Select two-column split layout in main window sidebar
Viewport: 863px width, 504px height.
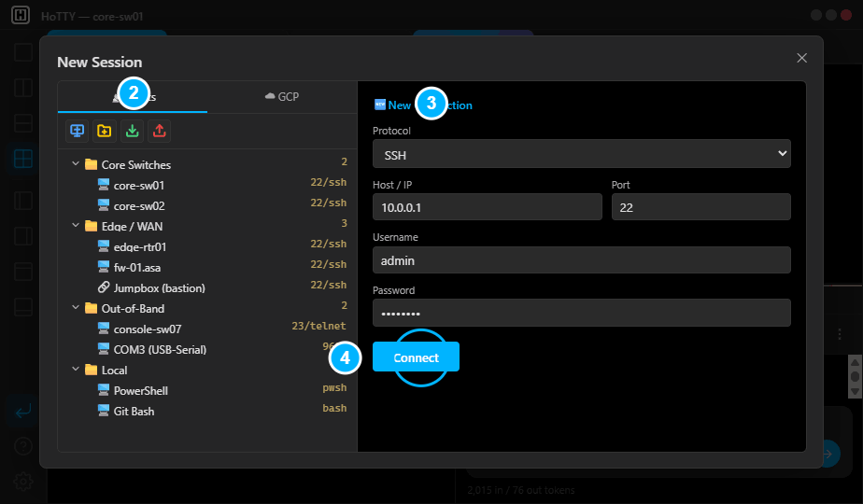(23, 88)
